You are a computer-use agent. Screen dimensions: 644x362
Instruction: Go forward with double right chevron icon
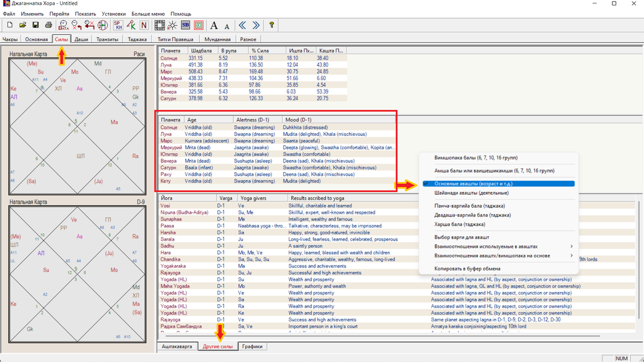pyautogui.click(x=255, y=25)
